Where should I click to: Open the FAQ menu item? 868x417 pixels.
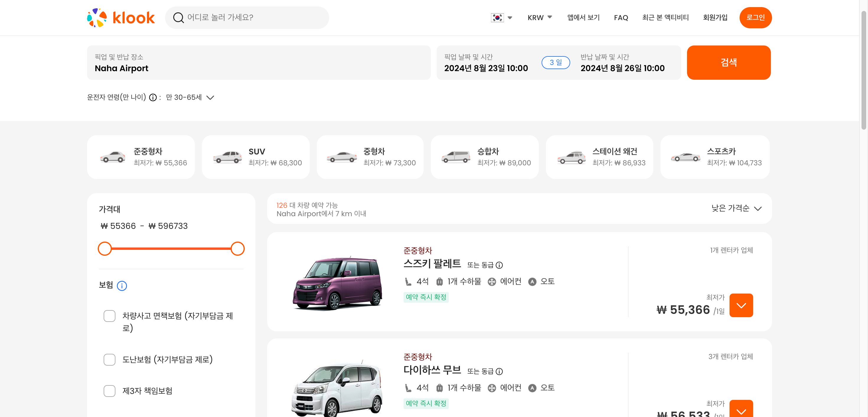tap(621, 17)
